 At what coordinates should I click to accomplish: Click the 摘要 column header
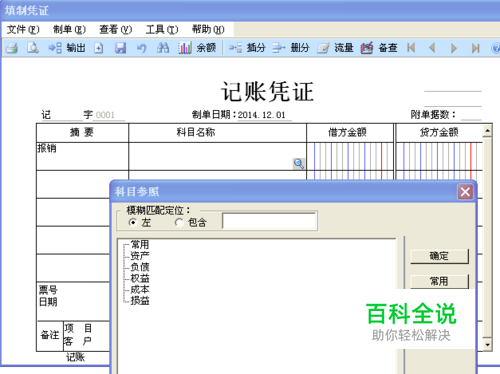pyautogui.click(x=82, y=133)
